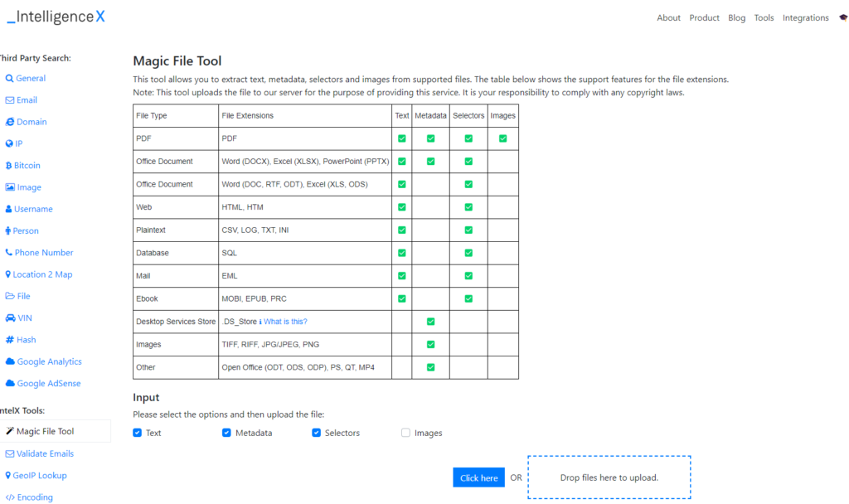Click the handset icon beside Phone Number
This screenshot has width=849, height=504.
click(x=8, y=252)
